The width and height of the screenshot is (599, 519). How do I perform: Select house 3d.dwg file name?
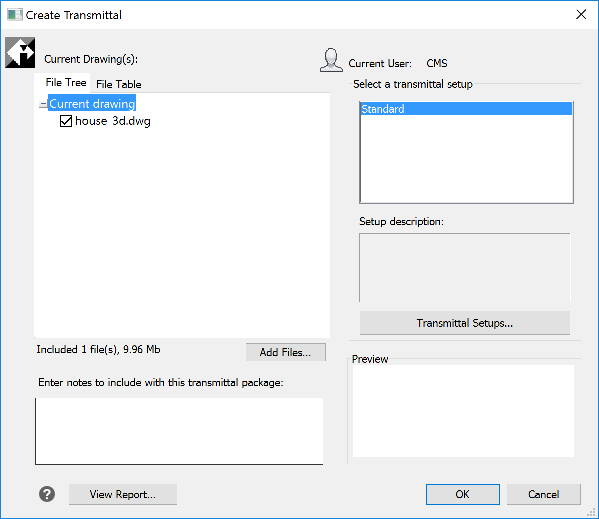point(113,121)
